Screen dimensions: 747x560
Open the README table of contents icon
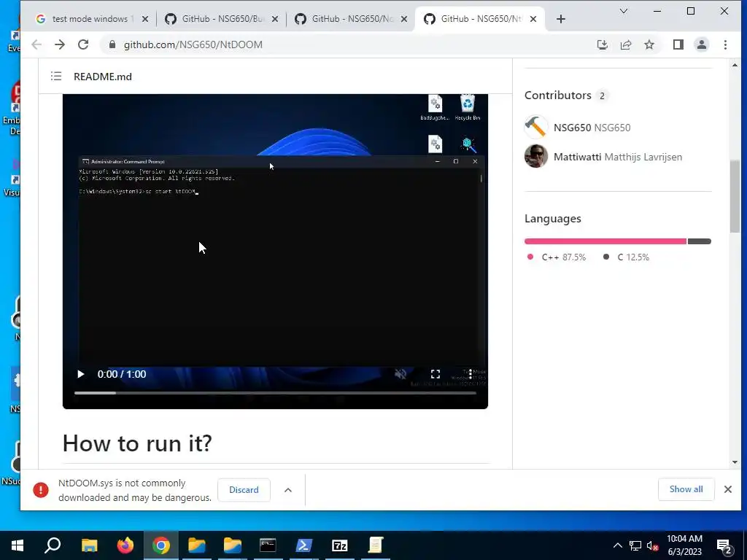tap(56, 76)
